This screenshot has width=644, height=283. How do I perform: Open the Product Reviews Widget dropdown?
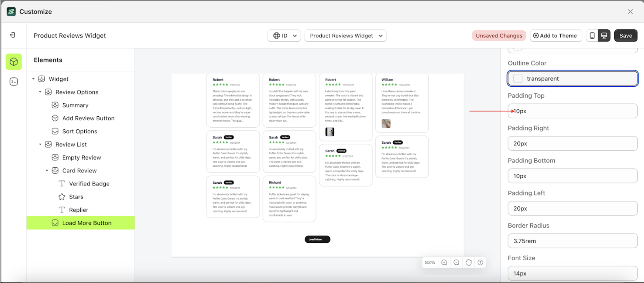point(346,36)
